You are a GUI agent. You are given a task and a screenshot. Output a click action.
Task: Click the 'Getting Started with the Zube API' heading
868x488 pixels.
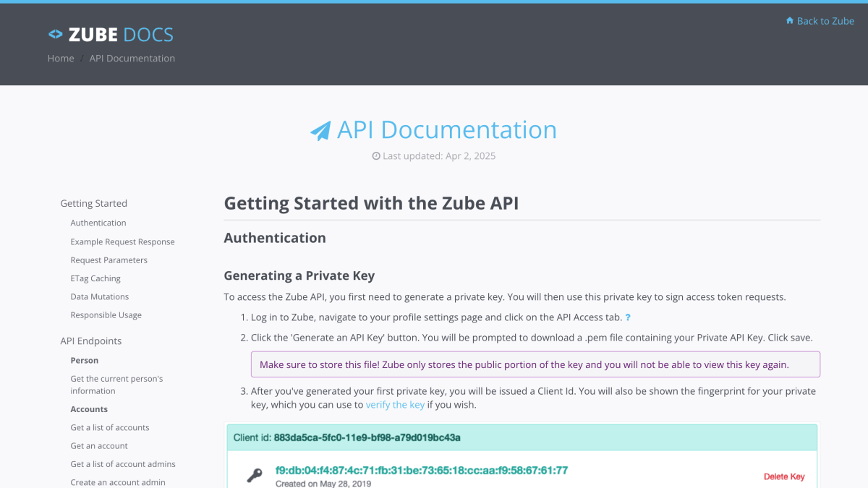point(371,203)
